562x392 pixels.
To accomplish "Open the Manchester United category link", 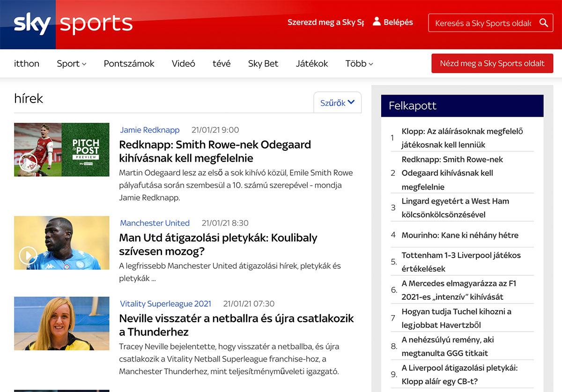I will pos(155,223).
